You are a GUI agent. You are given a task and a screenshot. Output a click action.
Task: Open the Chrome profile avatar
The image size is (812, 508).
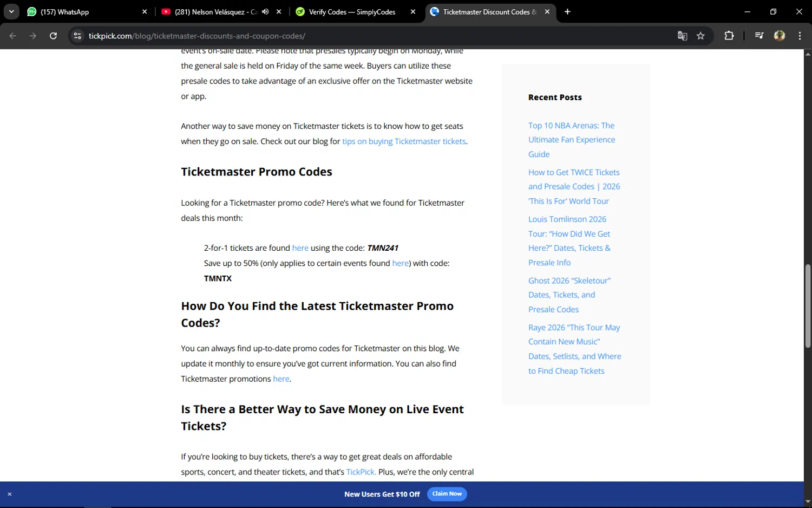780,36
